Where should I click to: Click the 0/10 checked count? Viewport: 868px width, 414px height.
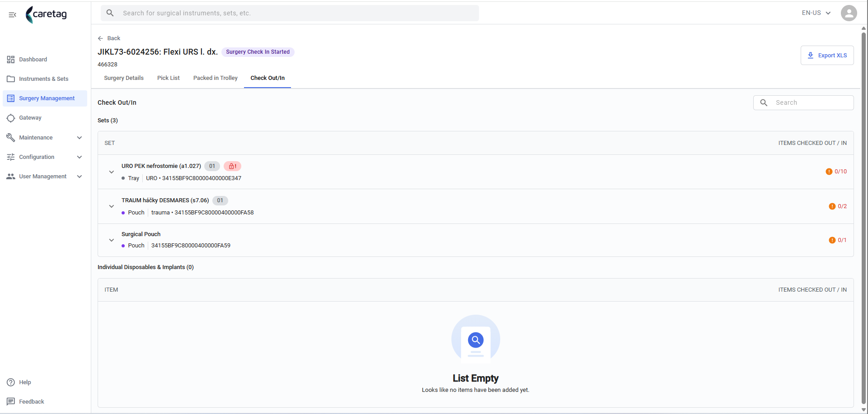[840, 172]
